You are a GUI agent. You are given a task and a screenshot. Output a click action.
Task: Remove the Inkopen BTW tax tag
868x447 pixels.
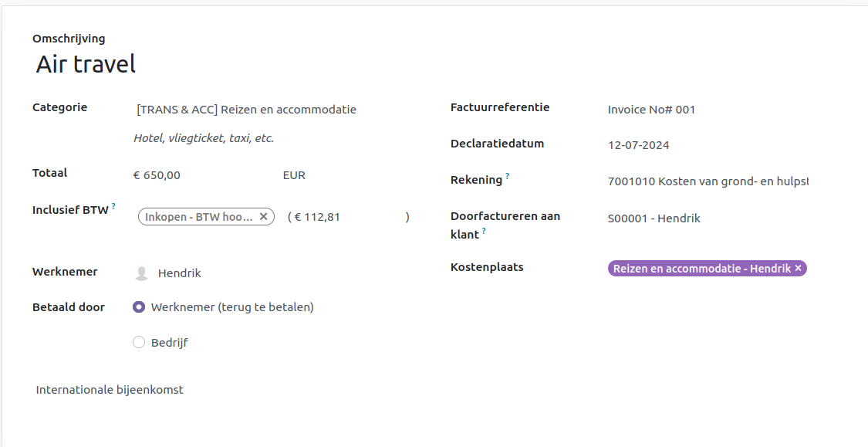(x=263, y=217)
